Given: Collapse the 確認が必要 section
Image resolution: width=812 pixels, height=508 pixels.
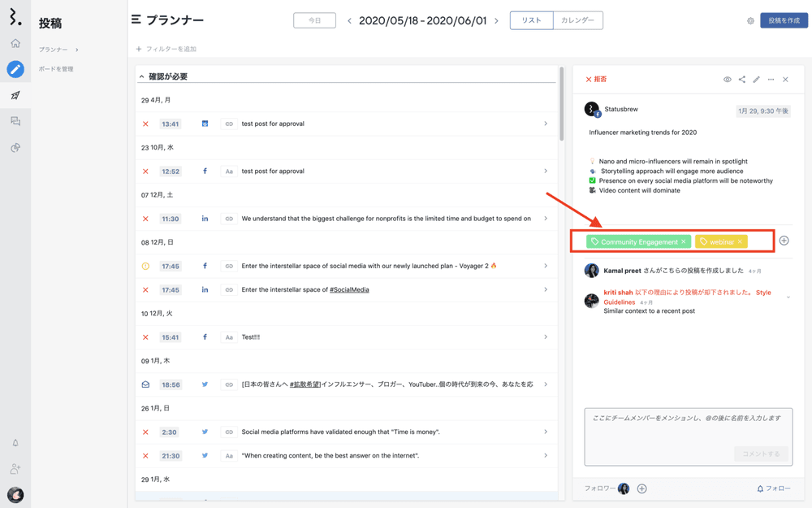Looking at the screenshot, I should pos(141,76).
